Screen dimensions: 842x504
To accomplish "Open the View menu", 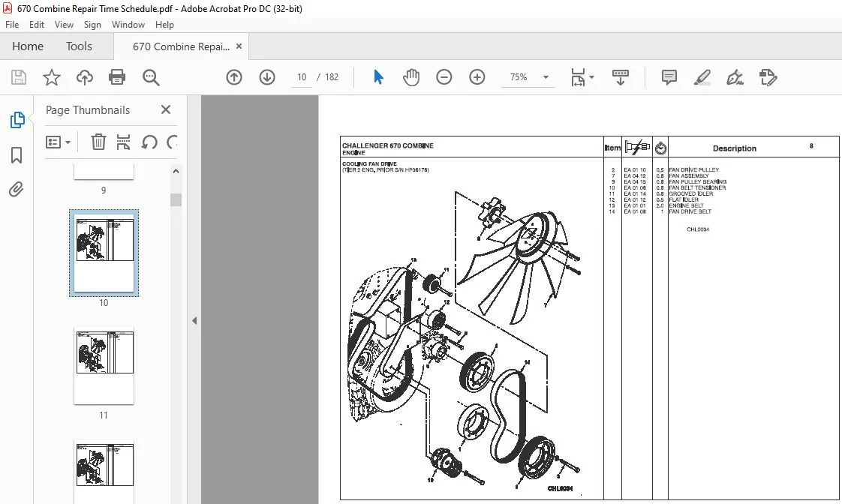I will click(64, 25).
